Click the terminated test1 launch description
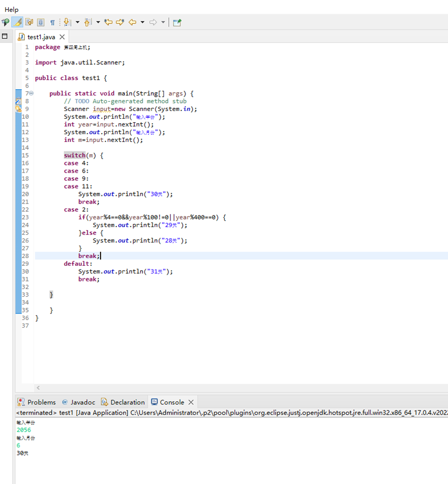 coord(232,412)
